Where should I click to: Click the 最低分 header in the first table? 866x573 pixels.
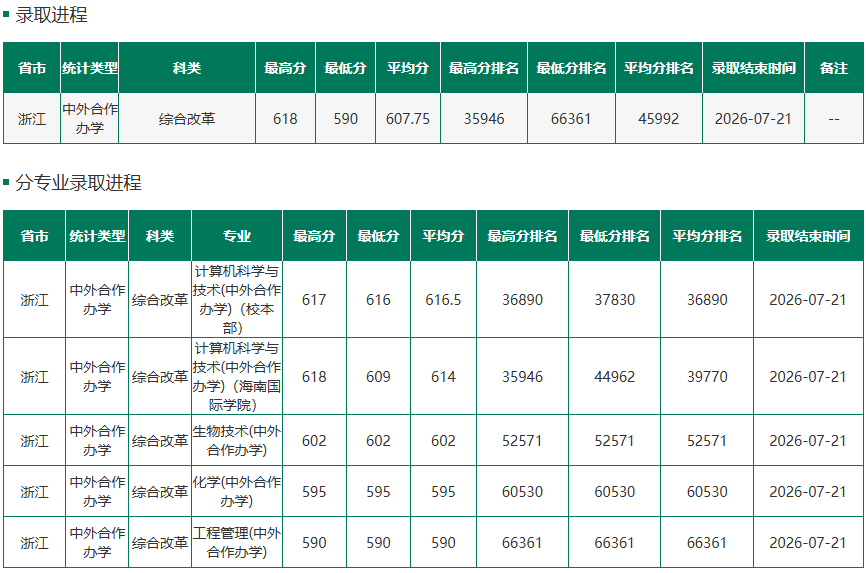[345, 68]
